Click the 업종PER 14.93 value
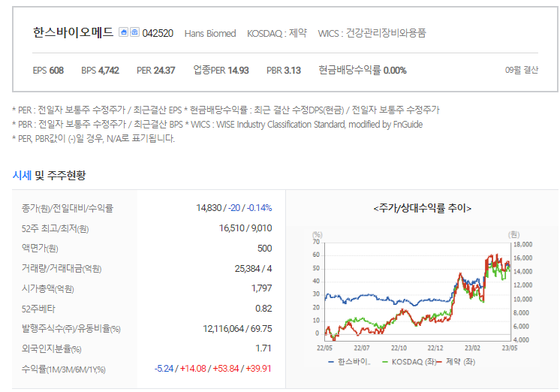This screenshot has height=392, width=560. click(221, 70)
